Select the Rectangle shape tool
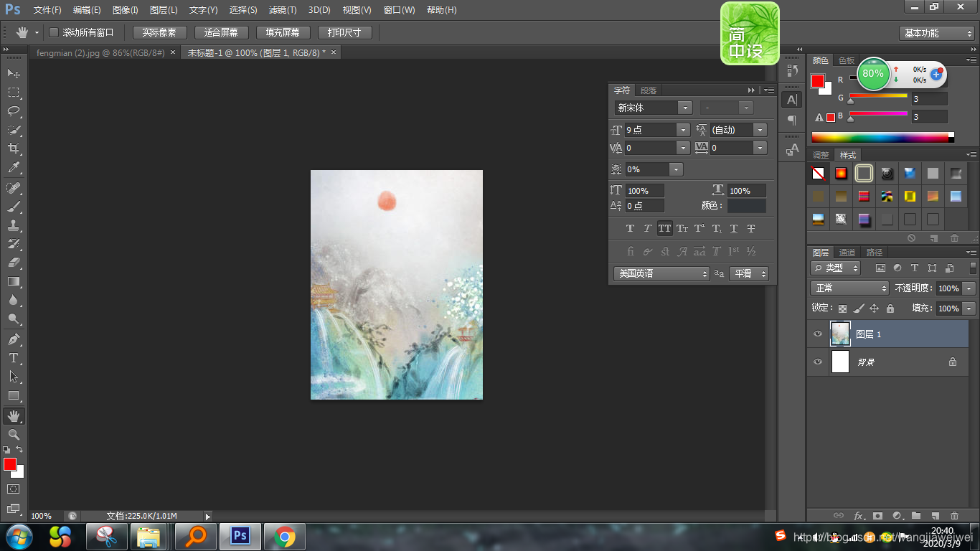 tap(14, 395)
